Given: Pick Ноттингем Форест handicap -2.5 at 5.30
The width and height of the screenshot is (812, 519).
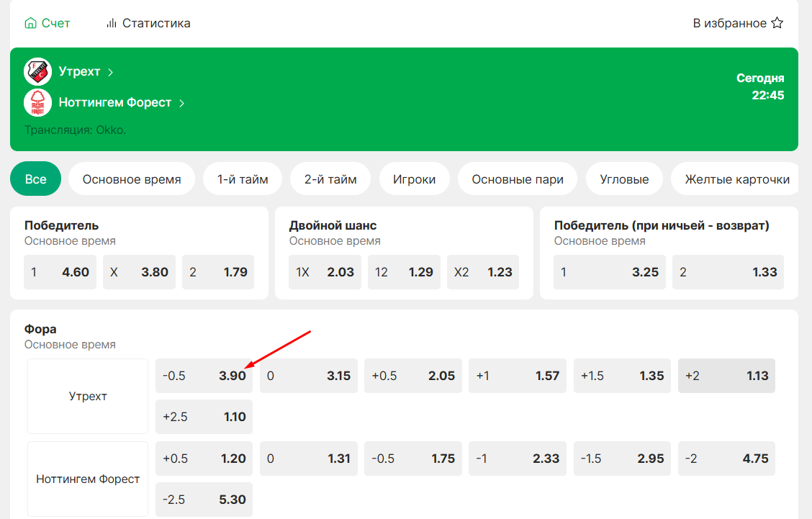Looking at the screenshot, I should tap(204, 500).
